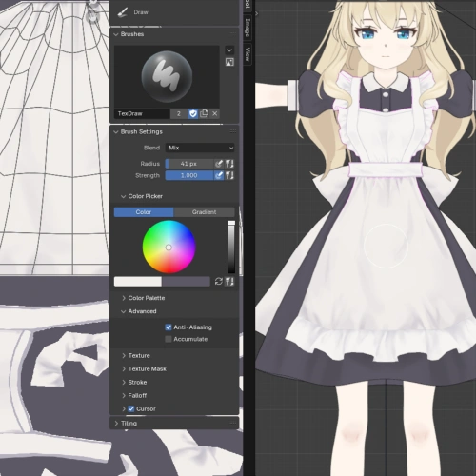Viewport: 476px width, 476px height.
Task: Open the Blend mode Mix dropdown
Action: click(200, 148)
